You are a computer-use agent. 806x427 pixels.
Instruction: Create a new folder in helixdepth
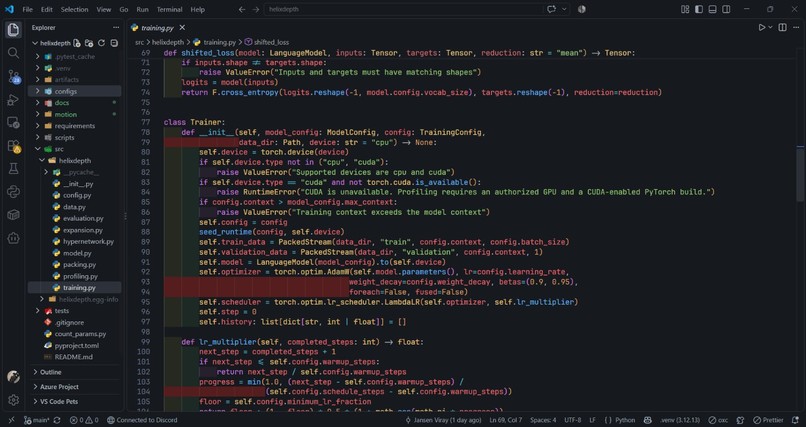[x=89, y=43]
